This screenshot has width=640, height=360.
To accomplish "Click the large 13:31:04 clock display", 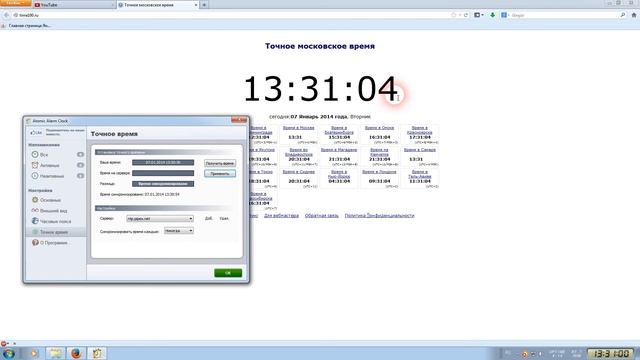I will point(320,89).
